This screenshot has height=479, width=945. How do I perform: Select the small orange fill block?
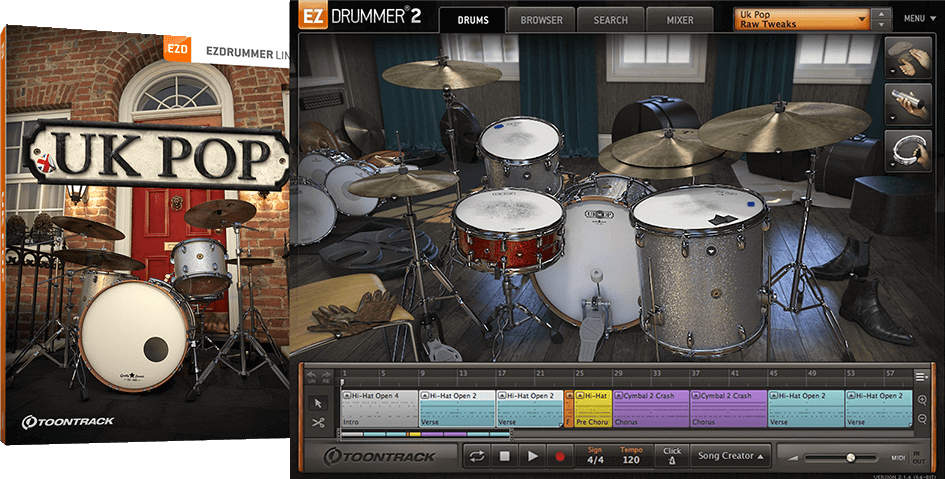pos(568,409)
